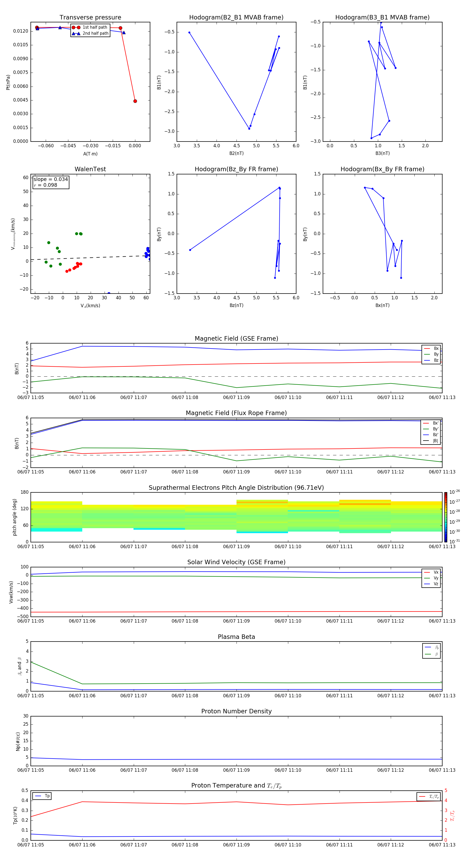Click the Bx' entry in flux rope legend

[431, 423]
